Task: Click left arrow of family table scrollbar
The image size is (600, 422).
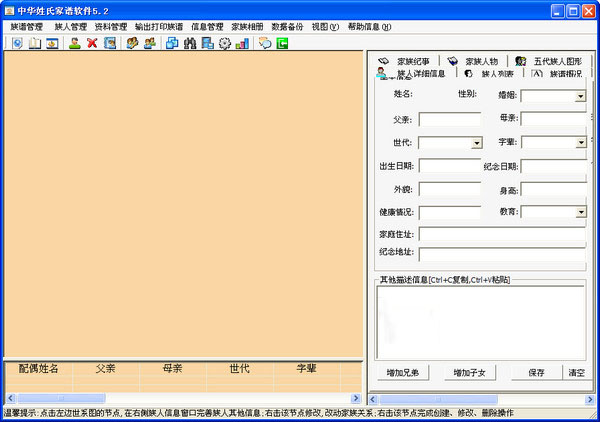Action: point(11,398)
